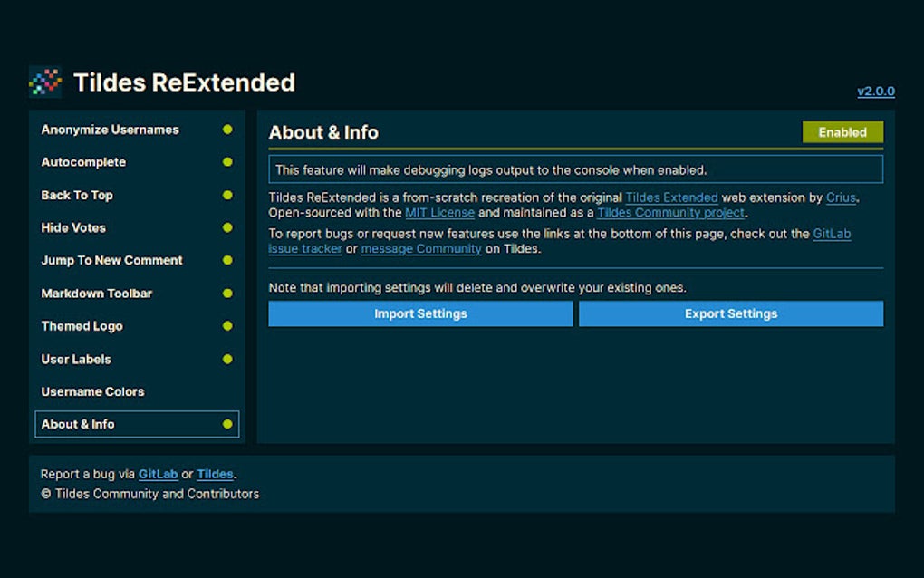This screenshot has height=578, width=924.
Task: Select Anonymize Usernames in the sidebar
Action: click(109, 129)
